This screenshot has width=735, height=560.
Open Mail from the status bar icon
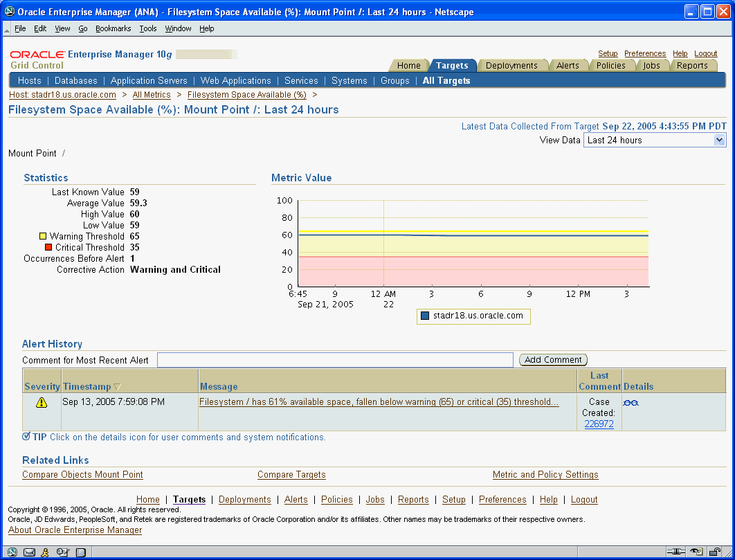pyautogui.click(x=29, y=552)
